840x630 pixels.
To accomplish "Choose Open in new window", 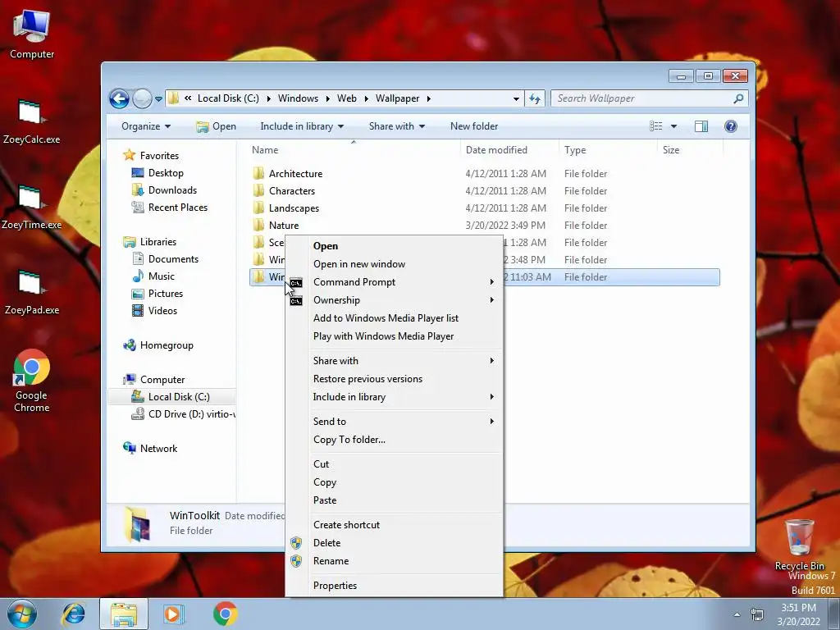I will tap(395, 264).
